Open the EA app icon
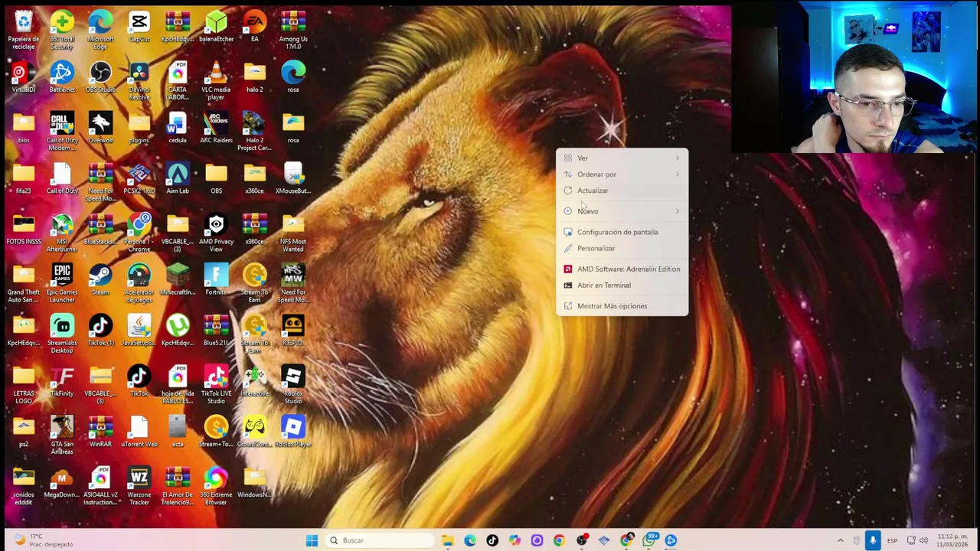 tap(255, 27)
